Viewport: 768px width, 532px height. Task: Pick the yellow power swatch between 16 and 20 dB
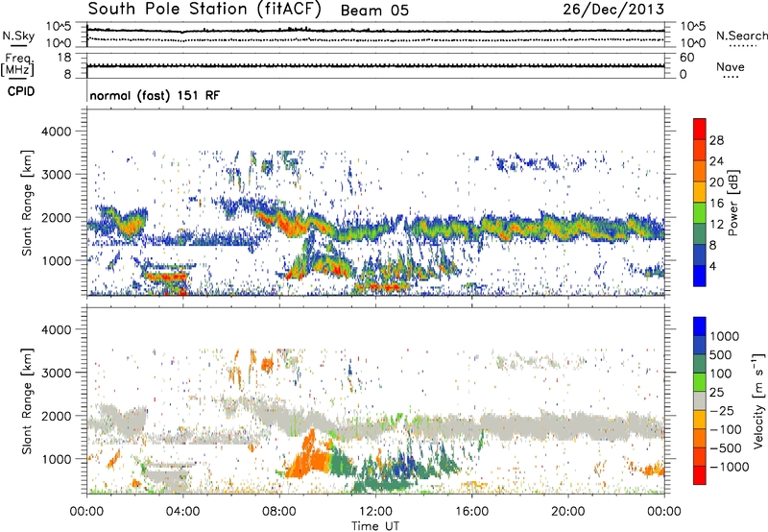(x=700, y=192)
